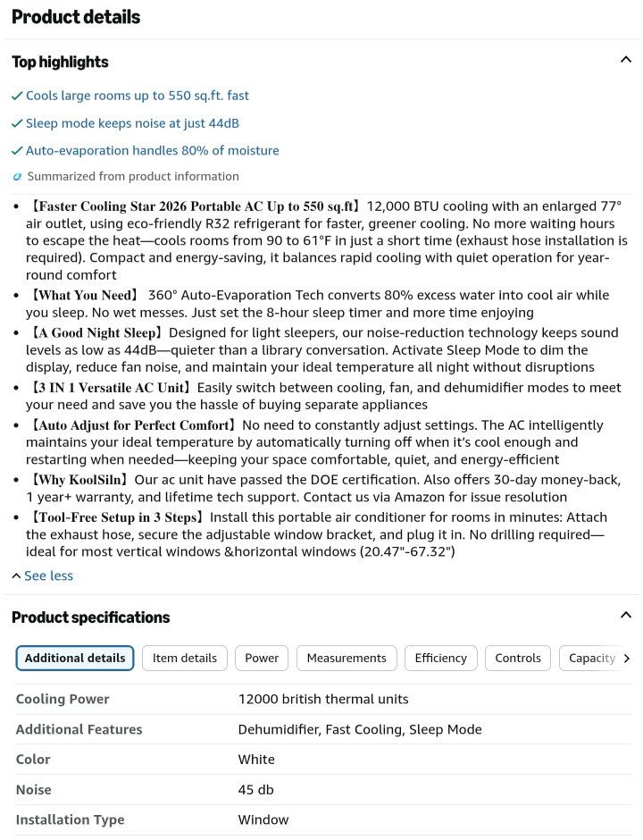
Task: Click checkmark icon beside Cools large rooms
Action: click(17, 96)
